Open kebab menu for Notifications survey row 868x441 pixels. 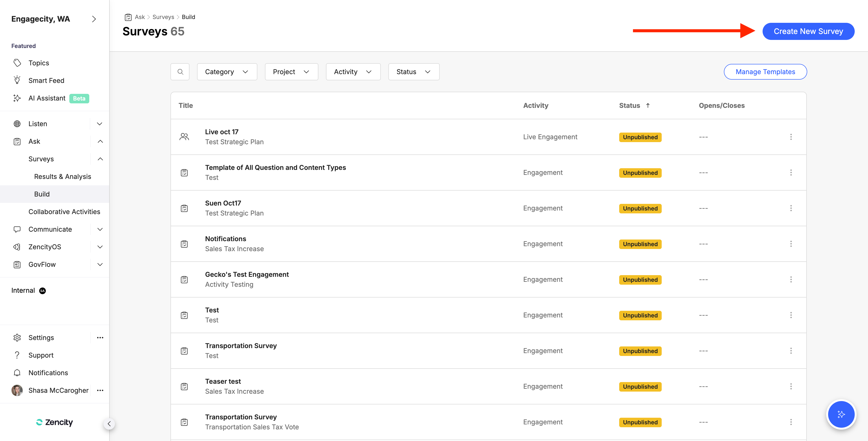click(791, 244)
